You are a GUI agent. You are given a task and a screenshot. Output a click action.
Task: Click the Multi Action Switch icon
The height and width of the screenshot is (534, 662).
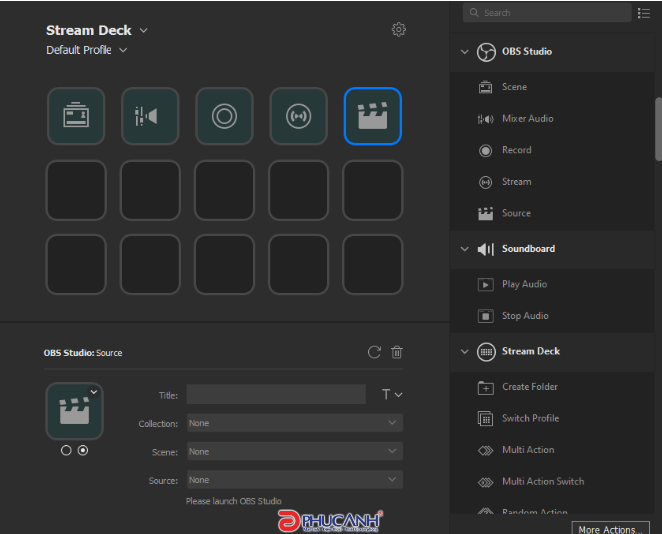click(x=485, y=482)
